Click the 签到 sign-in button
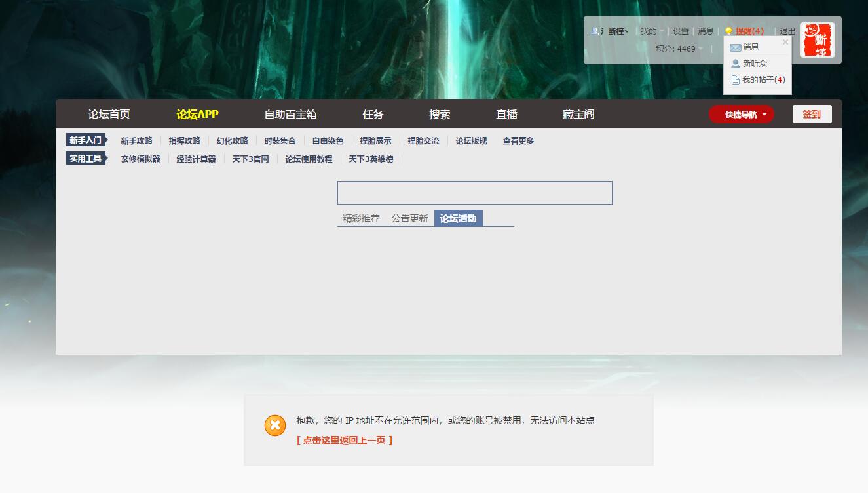The image size is (868, 493). (x=812, y=114)
